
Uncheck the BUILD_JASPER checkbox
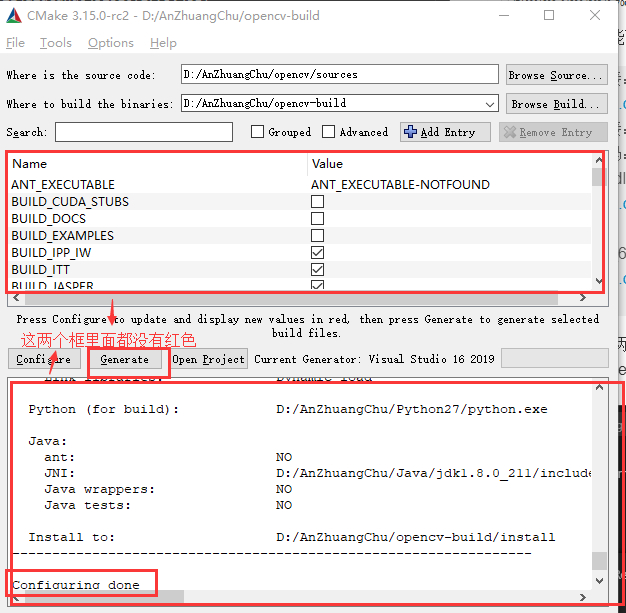coord(317,284)
